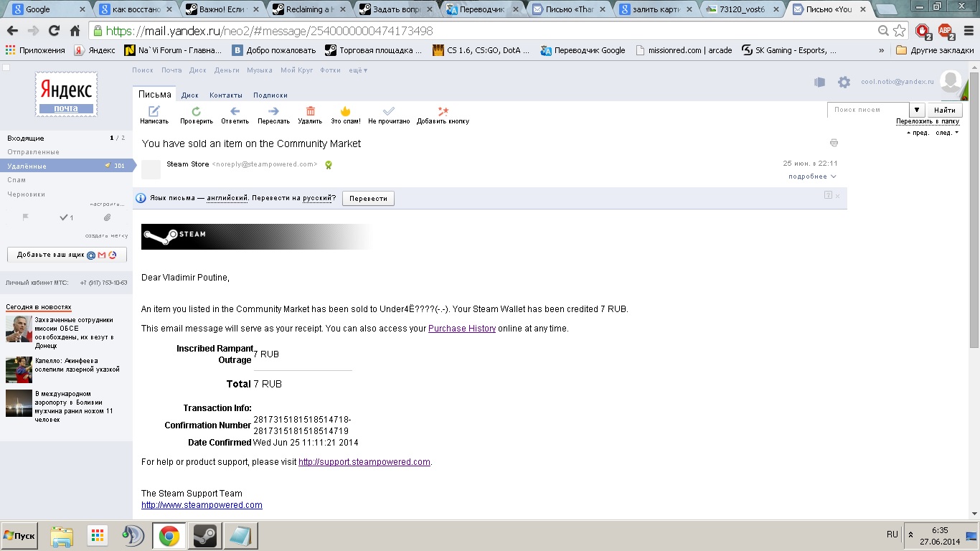Go to next message след.
Screen dimensions: 980x551
tap(946, 133)
